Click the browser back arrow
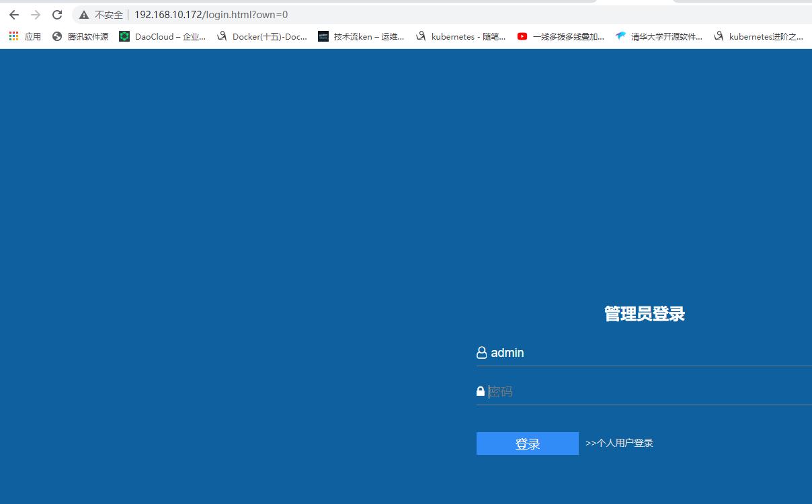The height and width of the screenshot is (504, 812). coord(13,14)
